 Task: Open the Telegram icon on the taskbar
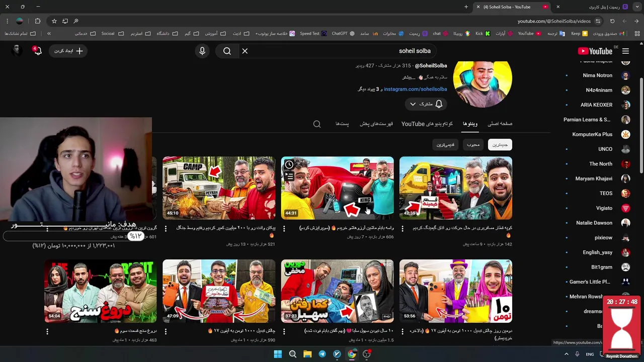[x=322, y=354]
